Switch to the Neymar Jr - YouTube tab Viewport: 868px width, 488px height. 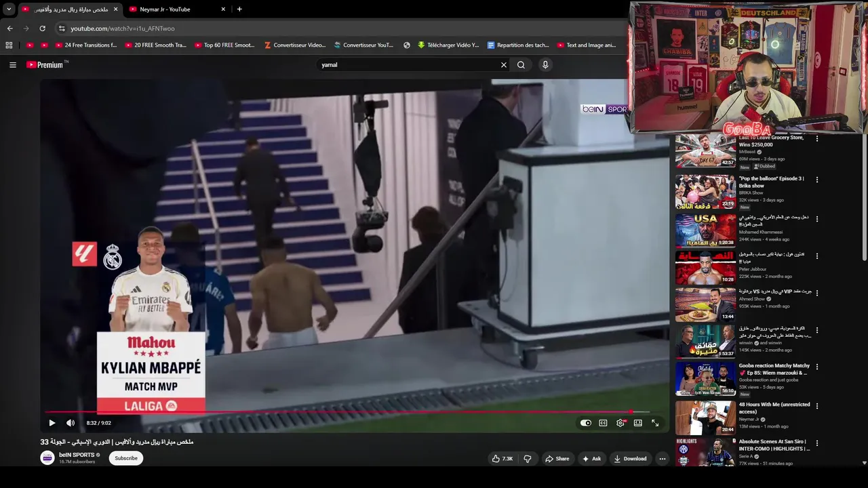(x=176, y=9)
